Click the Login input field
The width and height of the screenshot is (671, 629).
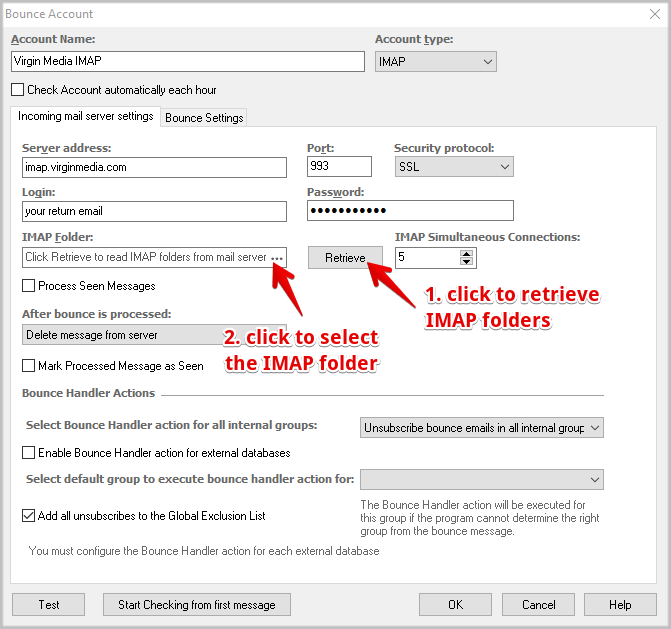(x=154, y=211)
